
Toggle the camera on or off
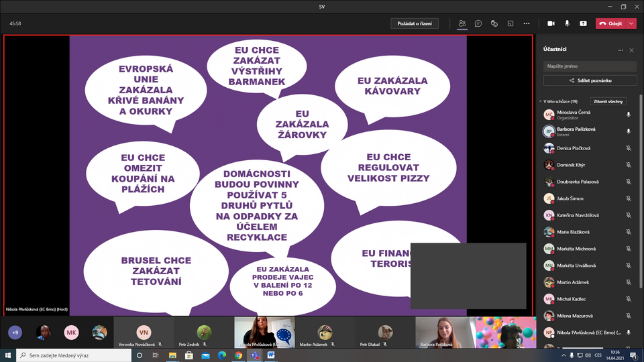(551, 23)
